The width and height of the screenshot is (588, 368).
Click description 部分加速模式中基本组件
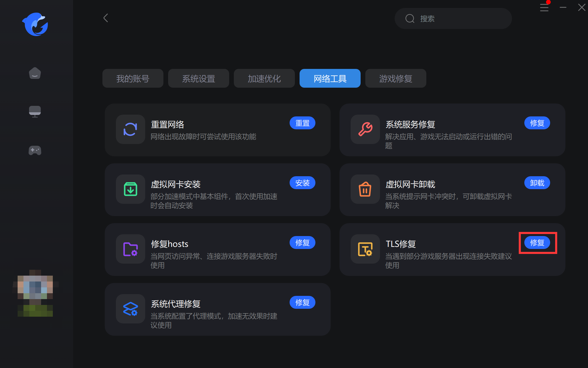tap(214, 201)
